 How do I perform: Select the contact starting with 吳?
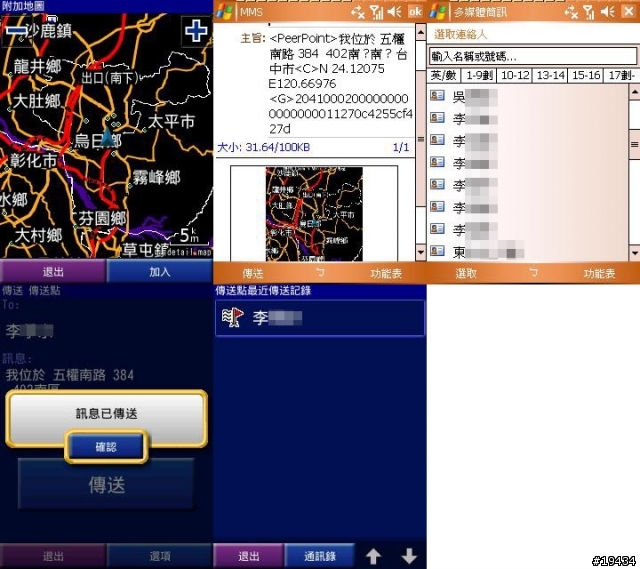(x=527, y=96)
